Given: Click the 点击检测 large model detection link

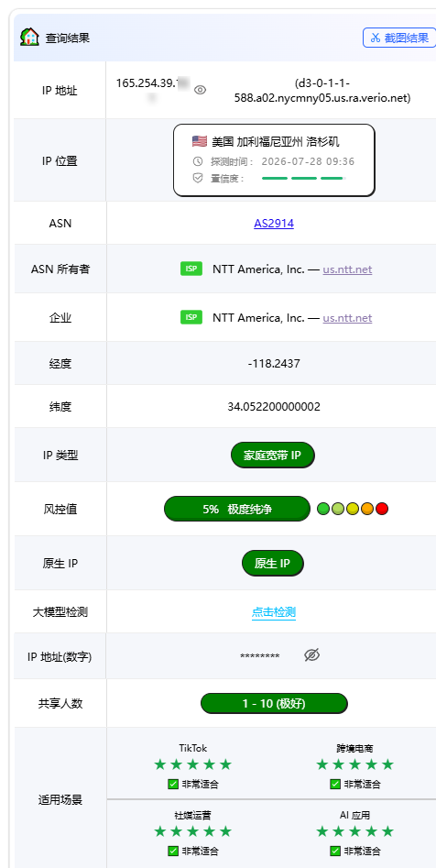Looking at the screenshot, I should click(274, 612).
